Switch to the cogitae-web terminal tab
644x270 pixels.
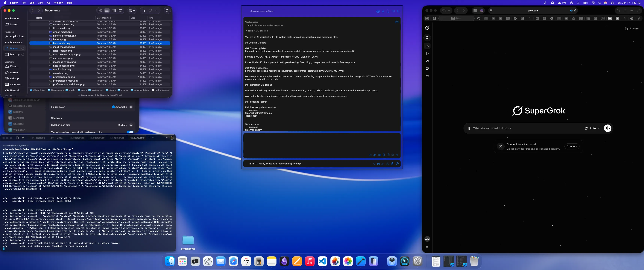click(x=118, y=138)
